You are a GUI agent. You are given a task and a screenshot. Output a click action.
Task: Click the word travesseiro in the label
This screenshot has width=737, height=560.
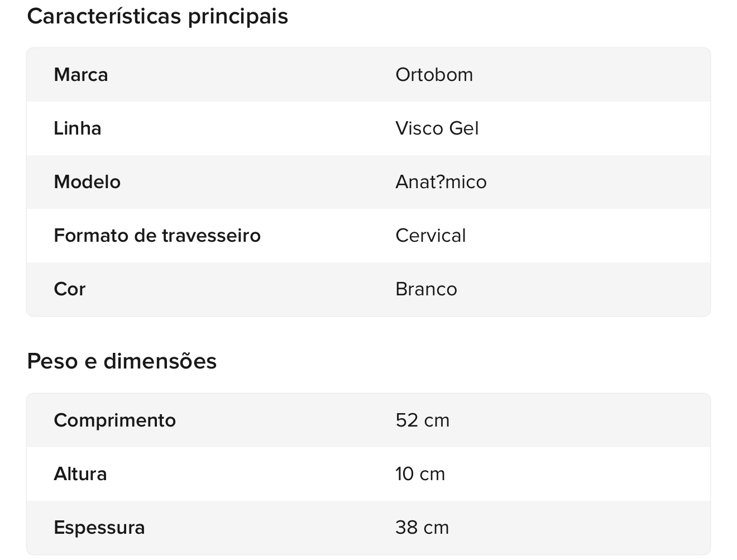click(x=211, y=236)
